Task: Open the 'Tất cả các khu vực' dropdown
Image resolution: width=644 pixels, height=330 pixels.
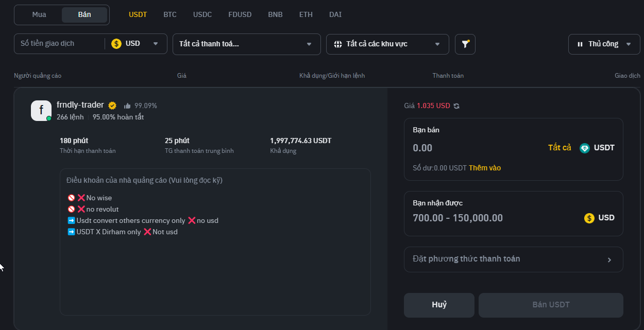Action: (x=387, y=44)
